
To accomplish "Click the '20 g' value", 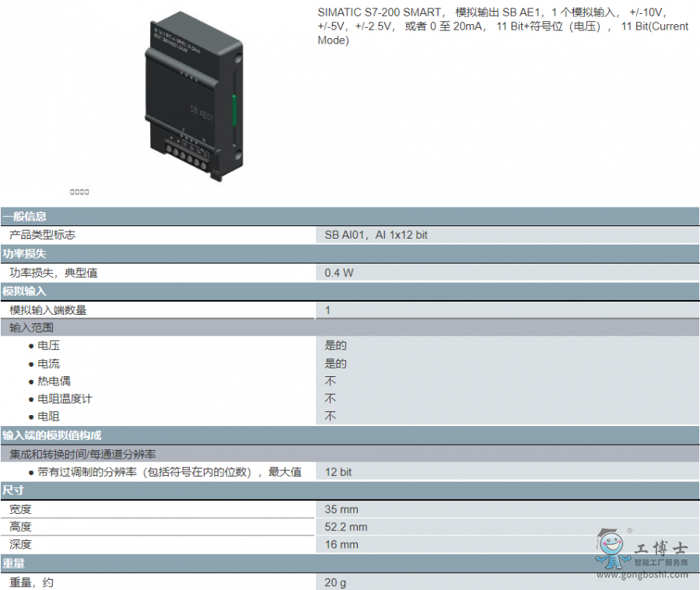I will click(335, 582).
